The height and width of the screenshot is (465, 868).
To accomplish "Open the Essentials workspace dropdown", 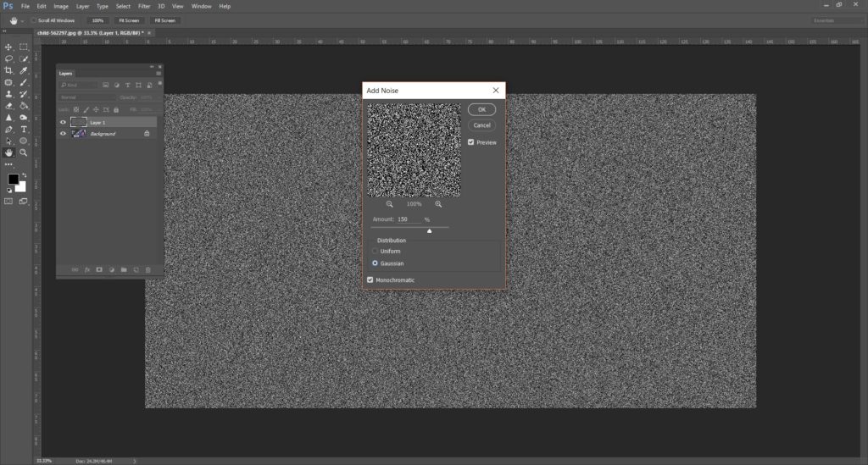I will click(835, 19).
